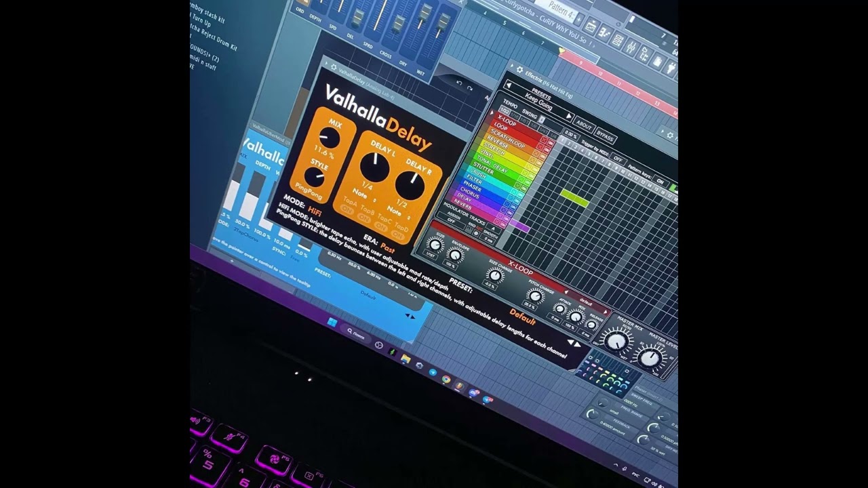Click the X-LOOP track clear X icon
The image size is (868, 488).
[544, 140]
